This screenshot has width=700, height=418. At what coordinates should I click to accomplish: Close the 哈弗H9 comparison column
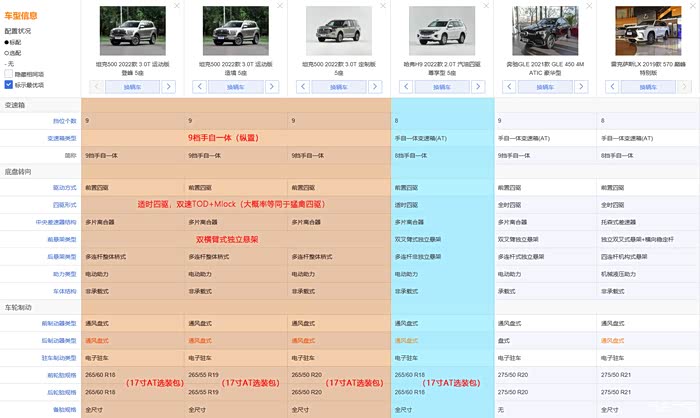click(x=486, y=6)
